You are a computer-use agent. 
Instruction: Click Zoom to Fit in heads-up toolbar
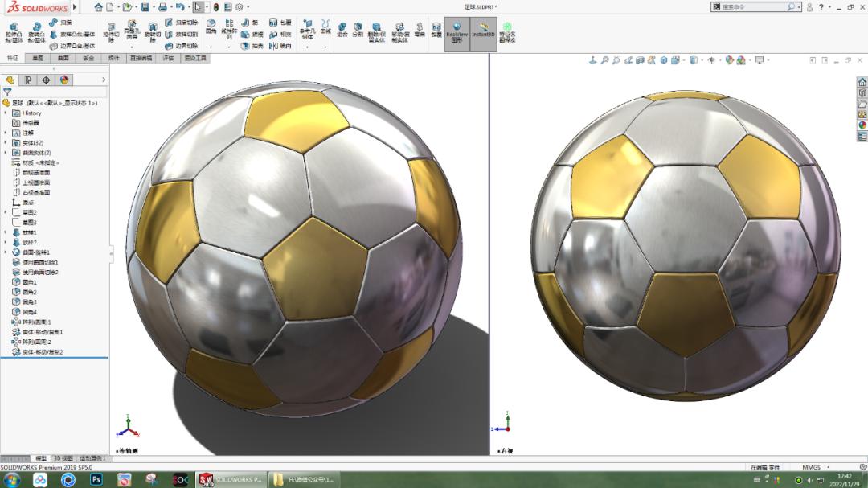pos(605,59)
